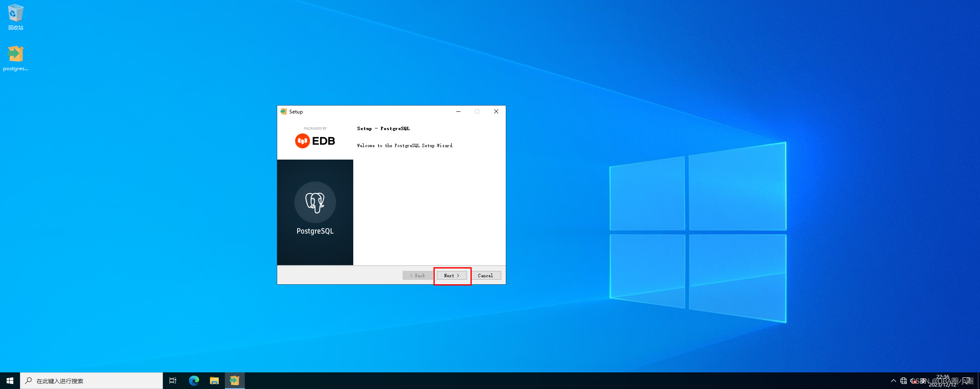Click the greyed-out Back button
Image resolution: width=980 pixels, height=389 pixels.
click(418, 276)
